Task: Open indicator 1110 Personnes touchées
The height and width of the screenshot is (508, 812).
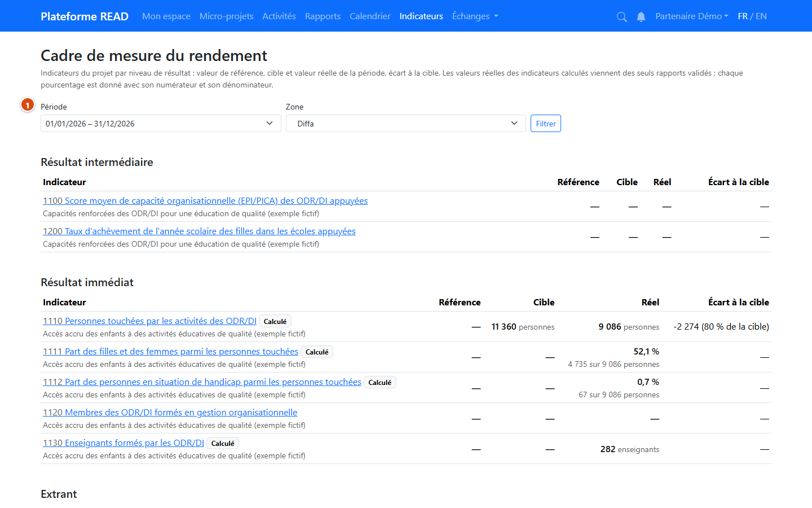Action: tap(149, 321)
